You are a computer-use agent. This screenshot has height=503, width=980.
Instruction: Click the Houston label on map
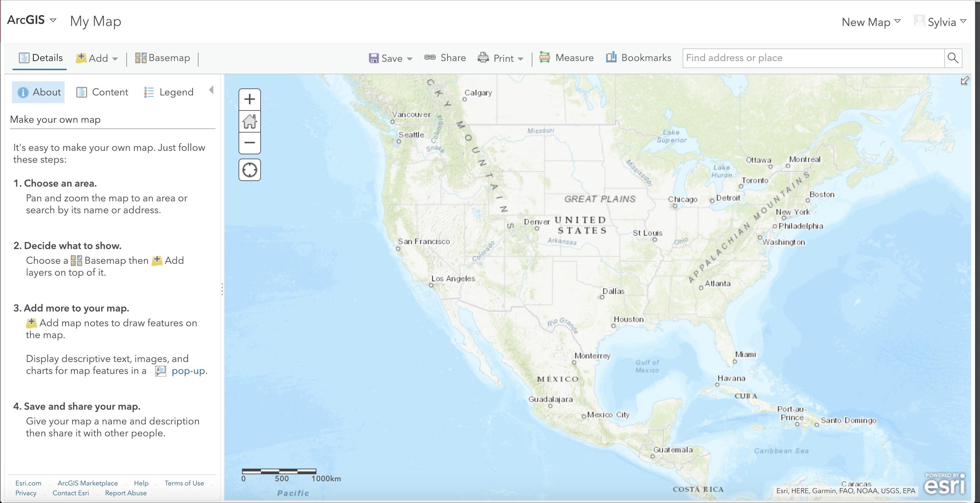click(629, 320)
